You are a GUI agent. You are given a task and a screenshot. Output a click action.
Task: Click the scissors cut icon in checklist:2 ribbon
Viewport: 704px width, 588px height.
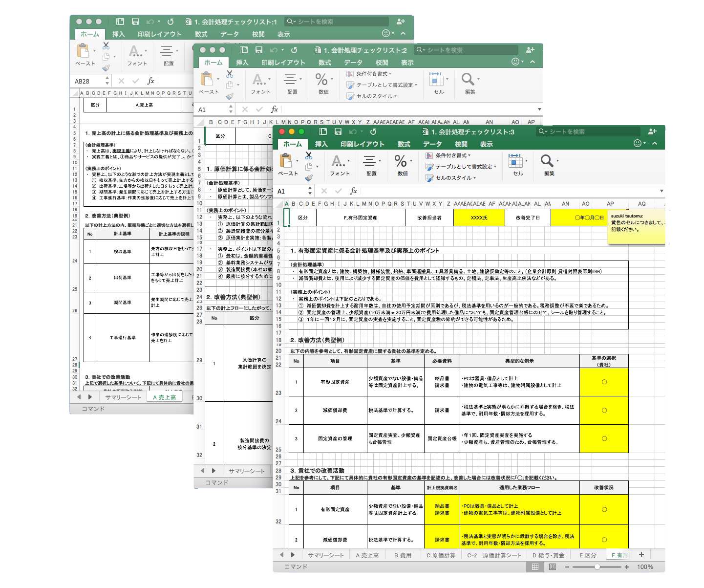[230, 74]
